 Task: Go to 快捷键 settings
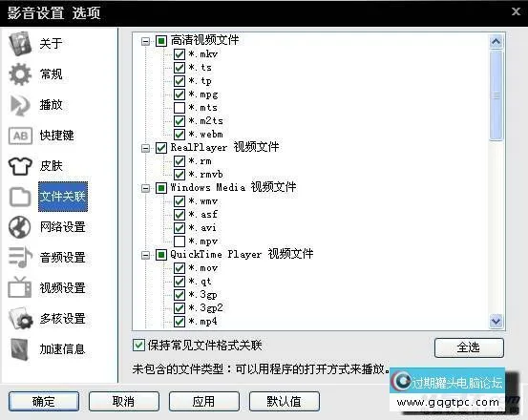tap(57, 136)
